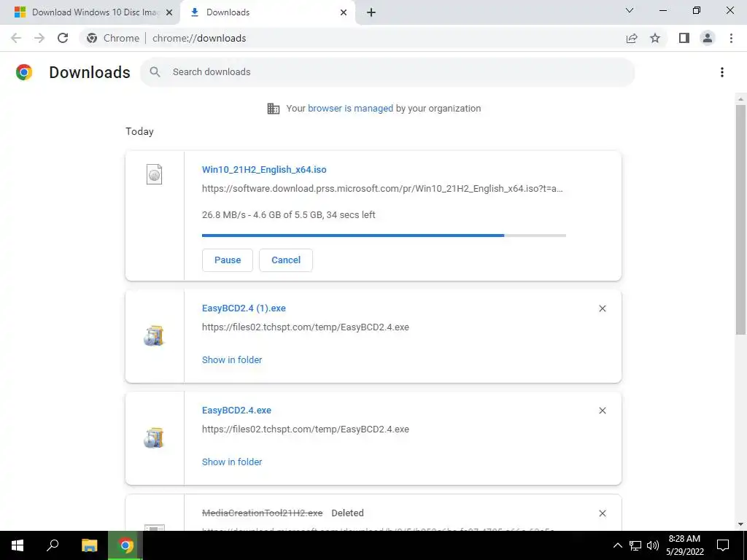This screenshot has width=747, height=560.
Task: Click the ISO download progress bar
Action: 384,236
